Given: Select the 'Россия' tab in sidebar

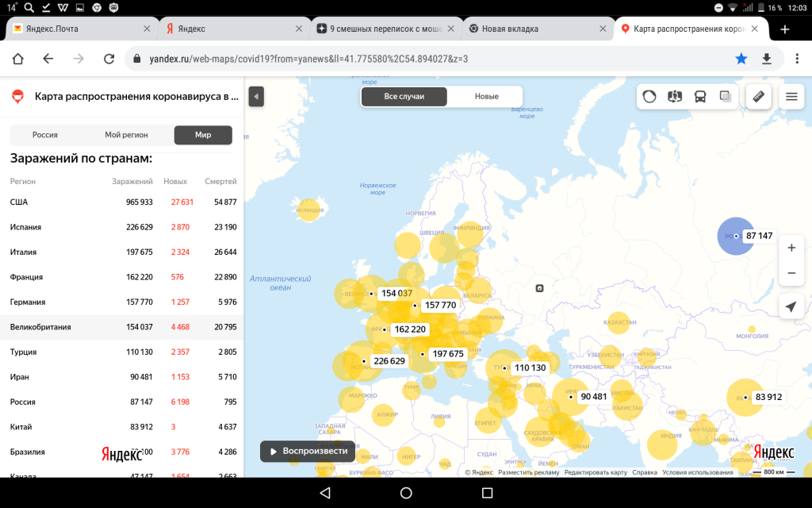Looking at the screenshot, I should [x=44, y=135].
